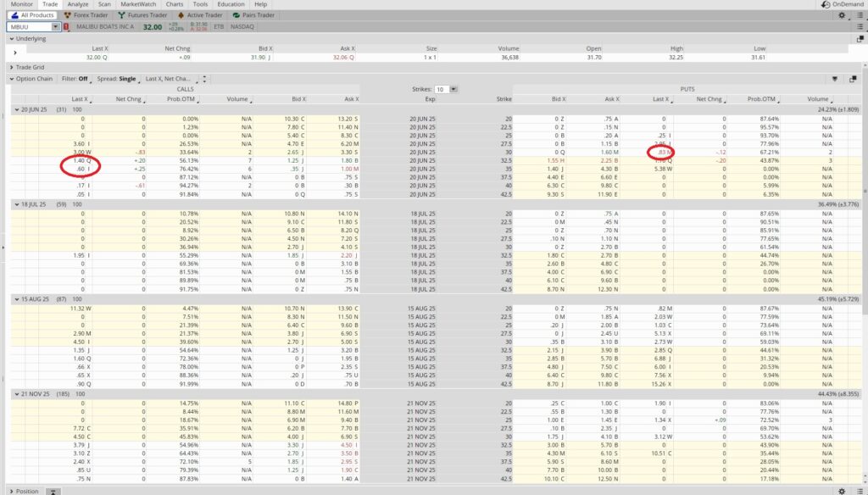
Task: Detach the Underlying section via its pop-out icon
Action: pos(860,39)
